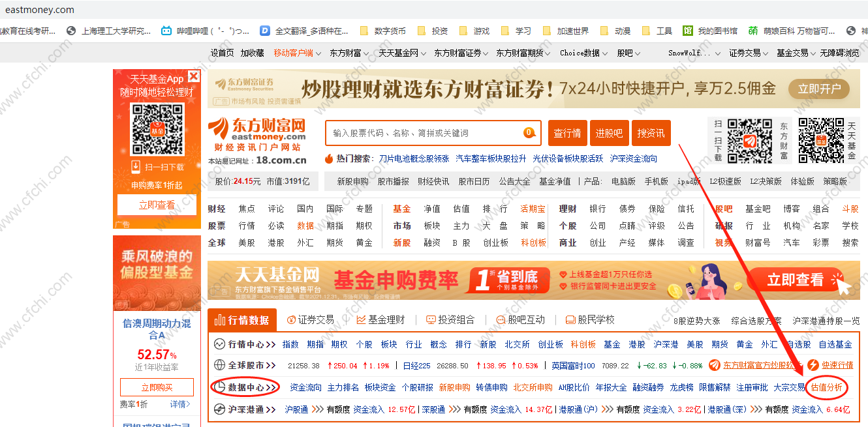The height and width of the screenshot is (427, 868).
Task: Open the 游戏 bookmark folder
Action: click(x=474, y=31)
